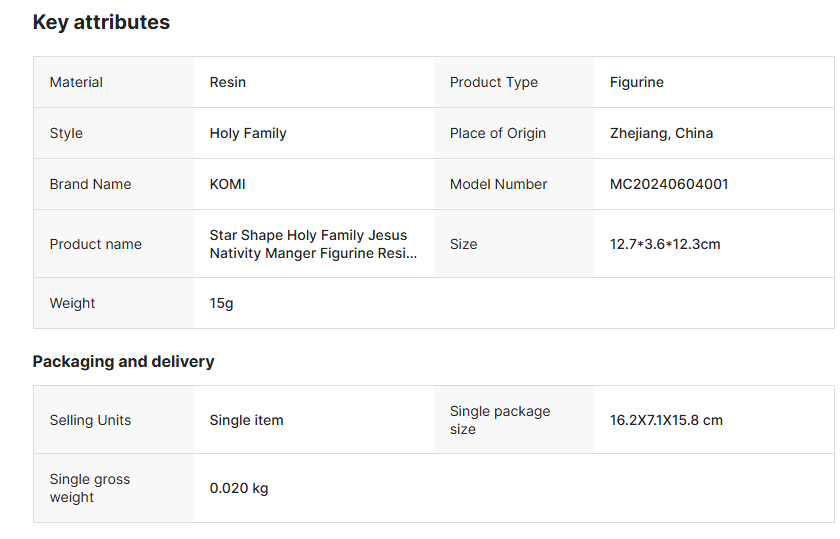Click the Product Type label
The image size is (840, 539).
[494, 82]
